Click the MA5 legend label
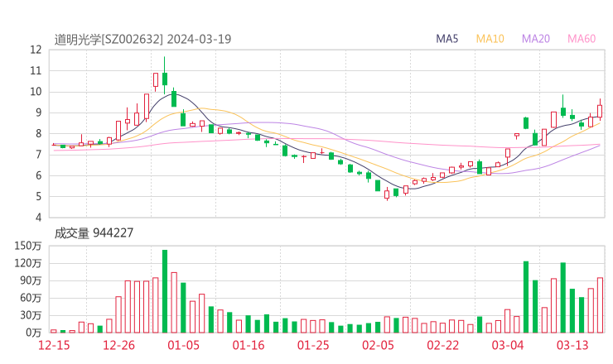Screen dimensions: 613x364 point(446,39)
